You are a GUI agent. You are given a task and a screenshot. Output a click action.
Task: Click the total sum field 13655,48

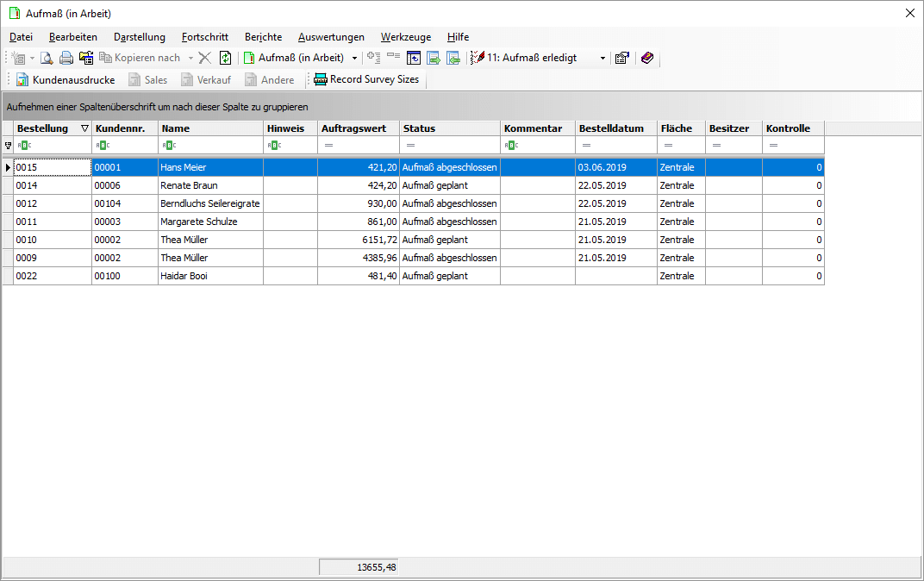[x=359, y=567]
